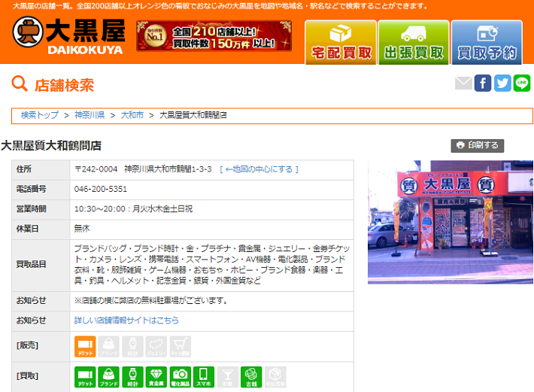This screenshot has width=534, height=392.
Task: Click orange チケット sales icon
Action: coord(85,347)
